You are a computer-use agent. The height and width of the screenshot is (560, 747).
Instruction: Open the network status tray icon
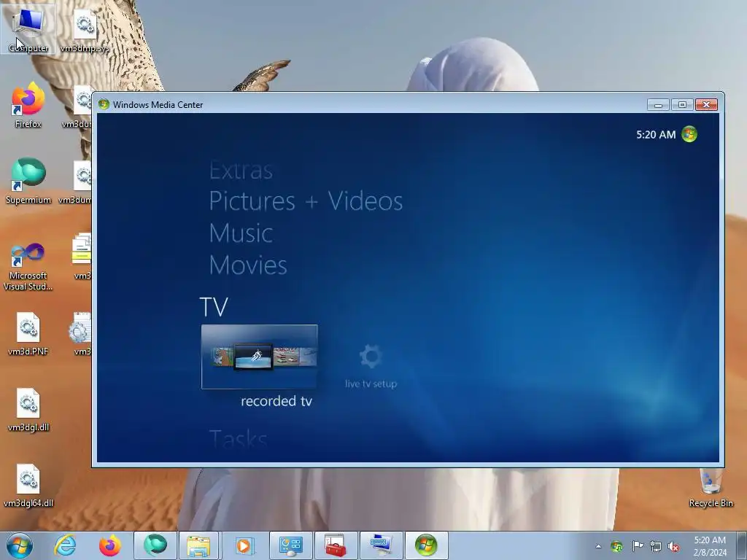[656, 546]
